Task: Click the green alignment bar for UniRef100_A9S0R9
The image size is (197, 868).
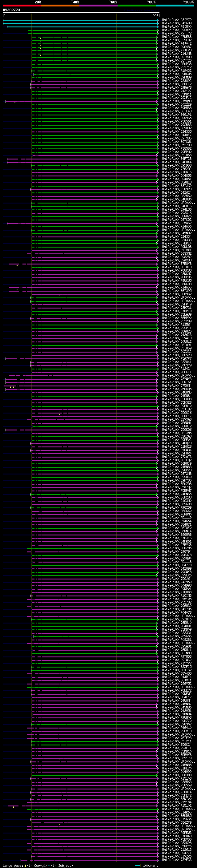Action: 93,30
